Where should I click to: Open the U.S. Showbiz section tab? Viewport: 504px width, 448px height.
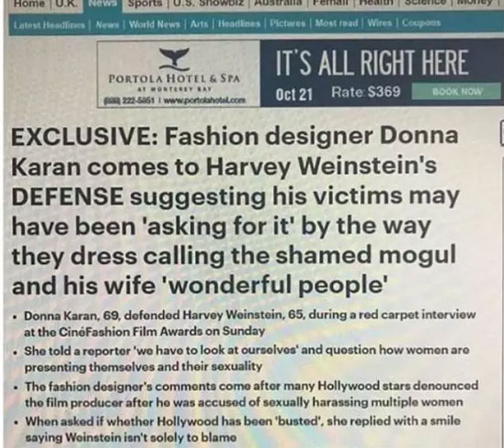pos(209,3)
